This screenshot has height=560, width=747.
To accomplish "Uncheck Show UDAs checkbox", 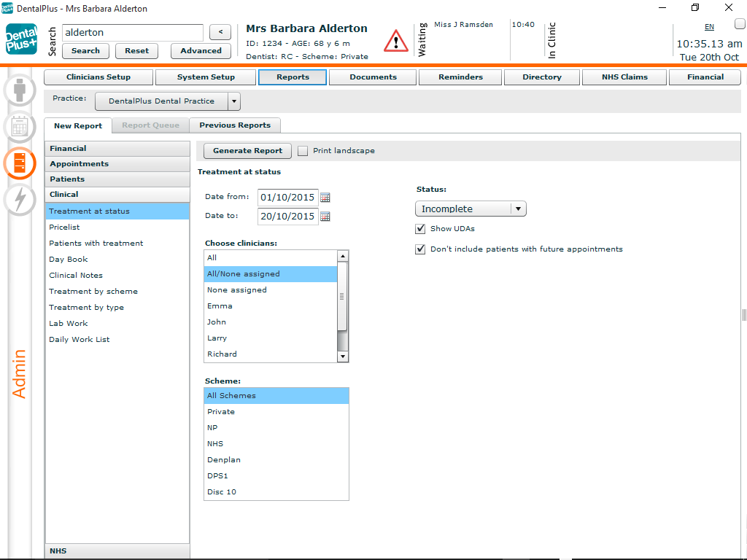I will (x=420, y=229).
